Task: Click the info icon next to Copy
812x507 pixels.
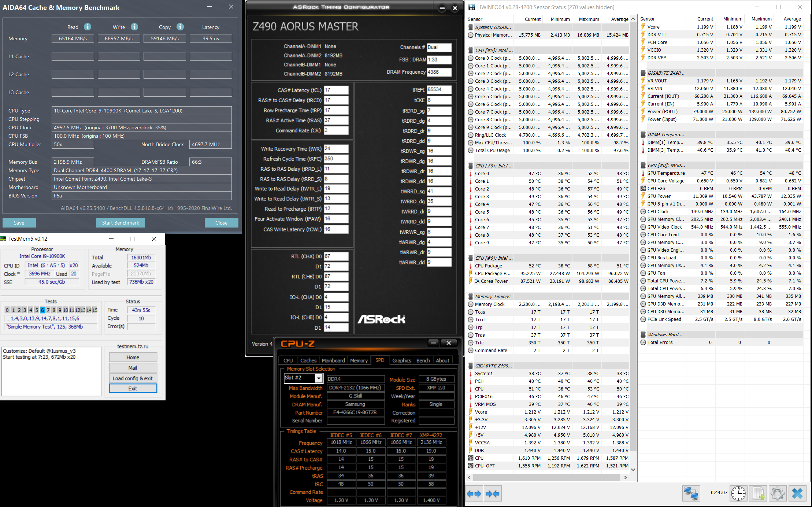Action: click(x=180, y=27)
